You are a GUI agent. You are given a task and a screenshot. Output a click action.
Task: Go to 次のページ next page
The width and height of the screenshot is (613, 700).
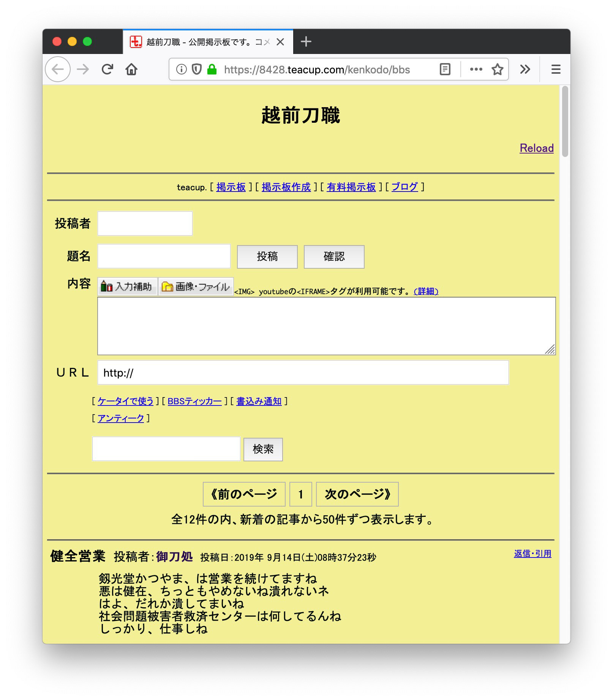pos(357,494)
